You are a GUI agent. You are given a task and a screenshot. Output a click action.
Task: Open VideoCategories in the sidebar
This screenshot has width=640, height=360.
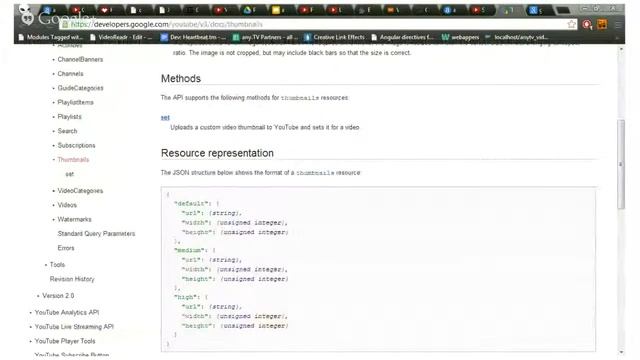[x=80, y=191]
